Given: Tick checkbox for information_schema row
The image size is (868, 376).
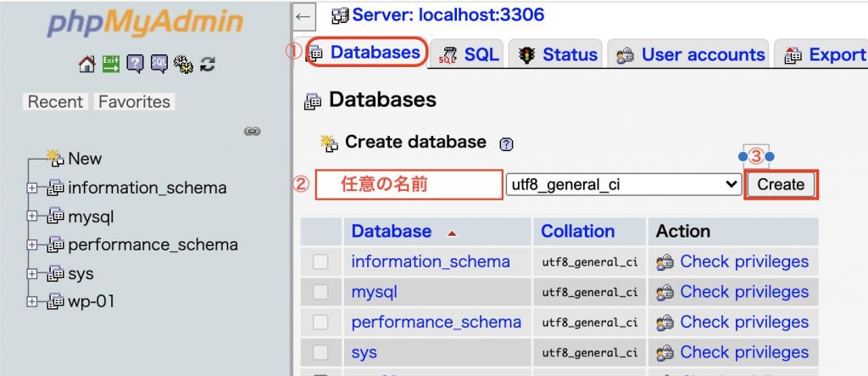Looking at the screenshot, I should click(320, 261).
